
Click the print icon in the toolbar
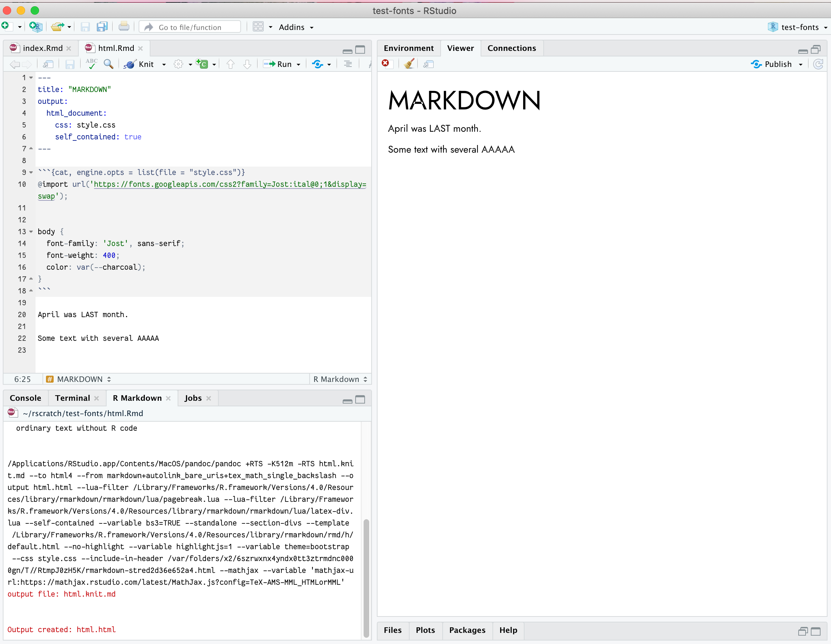coord(124,26)
